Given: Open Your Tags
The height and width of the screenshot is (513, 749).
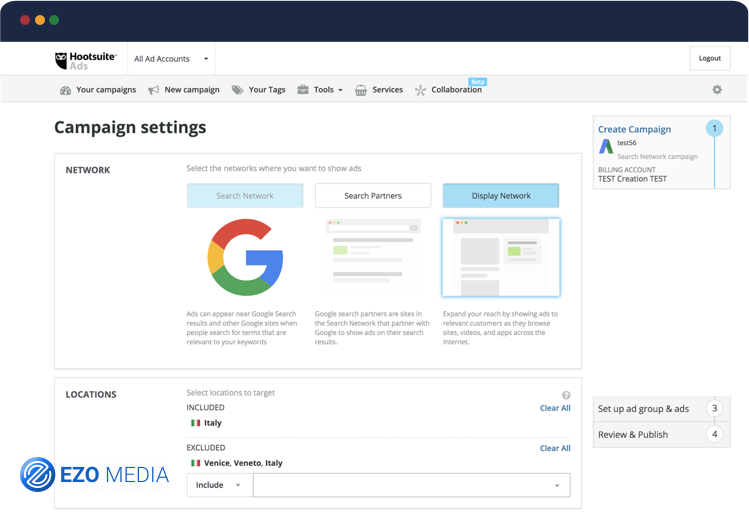Looking at the screenshot, I should [x=267, y=89].
